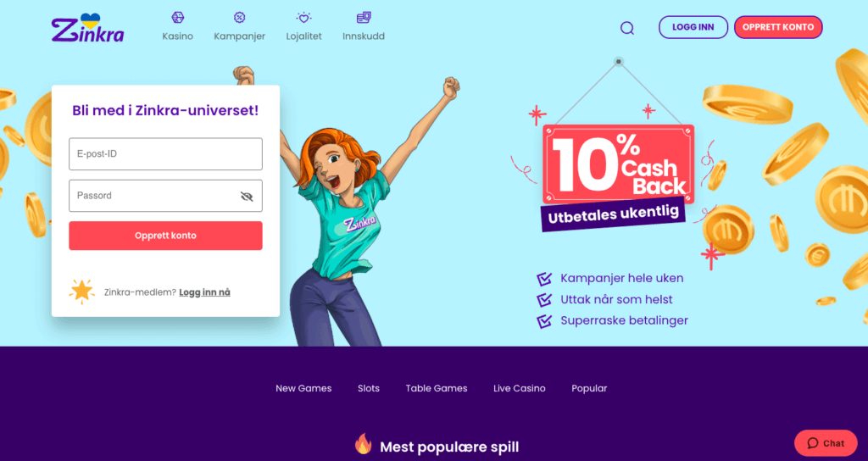Select the Slots category tab

coord(369,388)
